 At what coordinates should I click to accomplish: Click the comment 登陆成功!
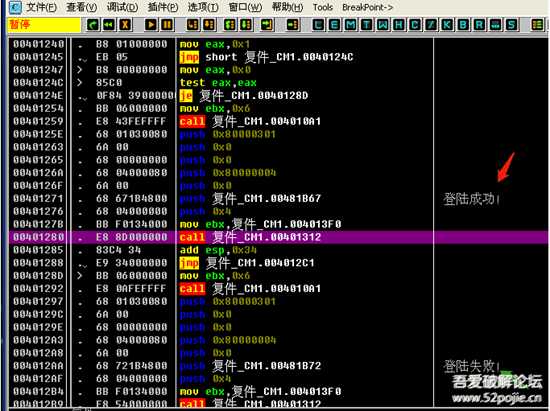[471, 199]
